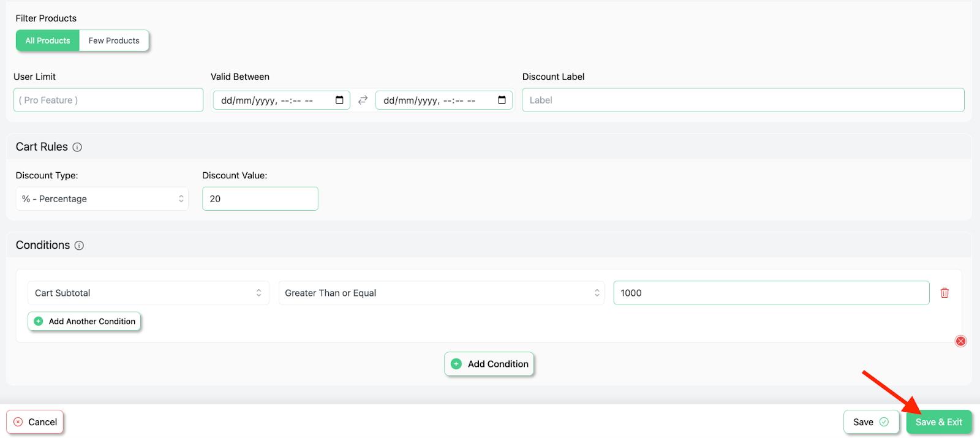980x438 pixels.
Task: Open the Cart Subtotal condition dropdown
Action: tap(148, 293)
